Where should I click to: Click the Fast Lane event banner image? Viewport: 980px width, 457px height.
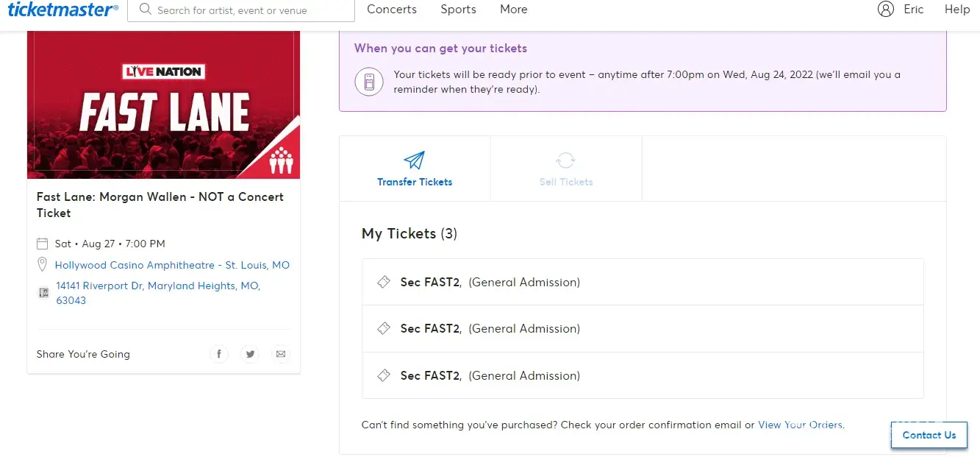pyautogui.click(x=163, y=104)
